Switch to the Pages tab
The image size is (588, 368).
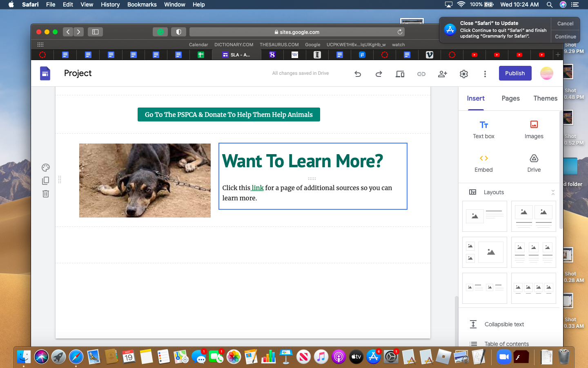(x=510, y=99)
